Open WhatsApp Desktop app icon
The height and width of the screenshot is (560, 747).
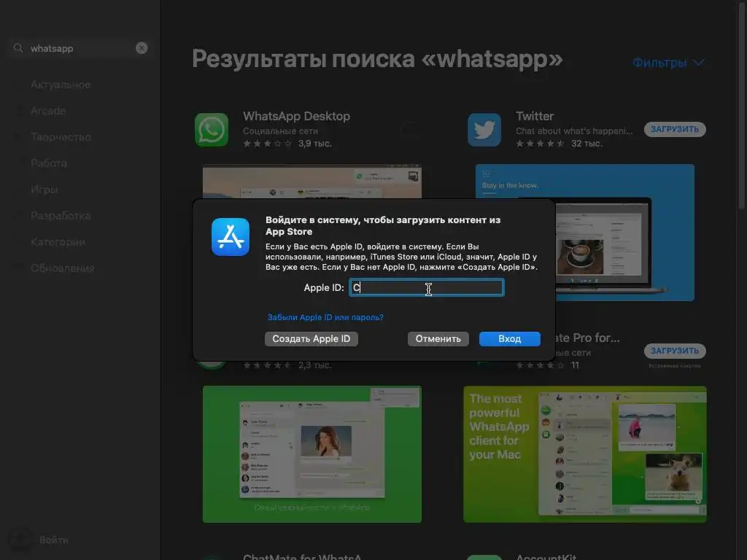point(212,130)
